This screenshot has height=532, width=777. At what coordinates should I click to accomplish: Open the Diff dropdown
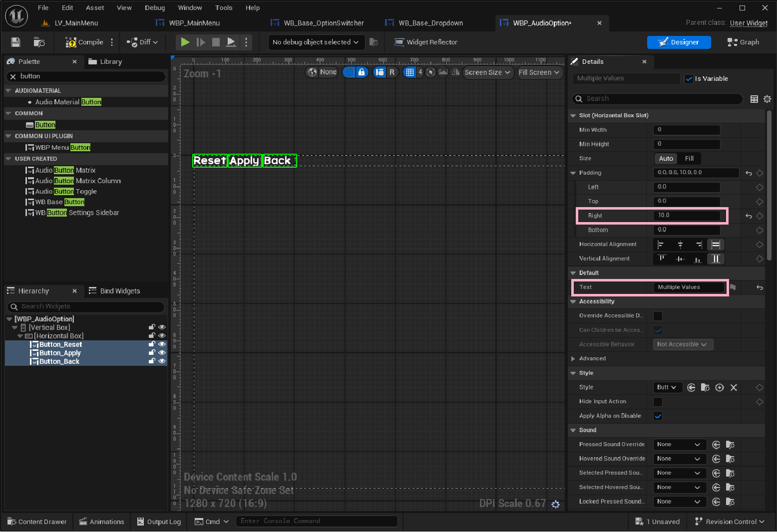[x=142, y=42]
